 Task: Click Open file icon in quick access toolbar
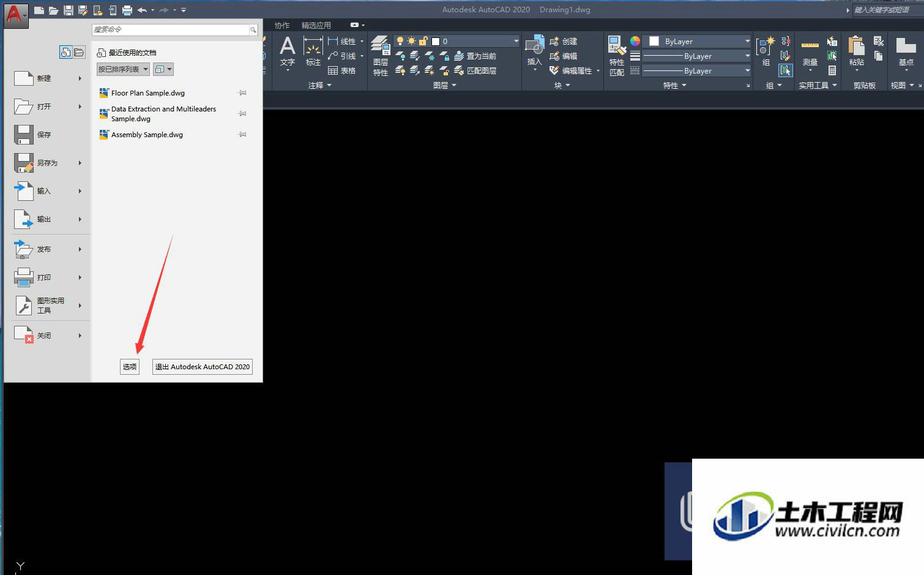54,10
